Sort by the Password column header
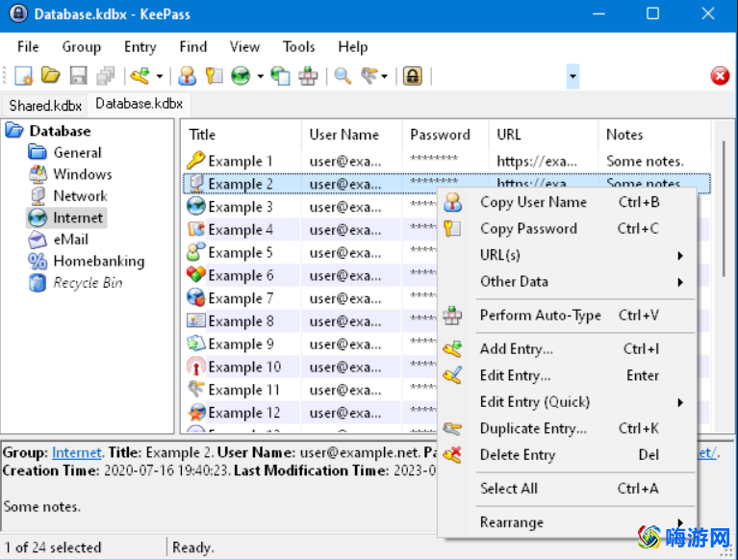738x560 pixels. (x=445, y=135)
